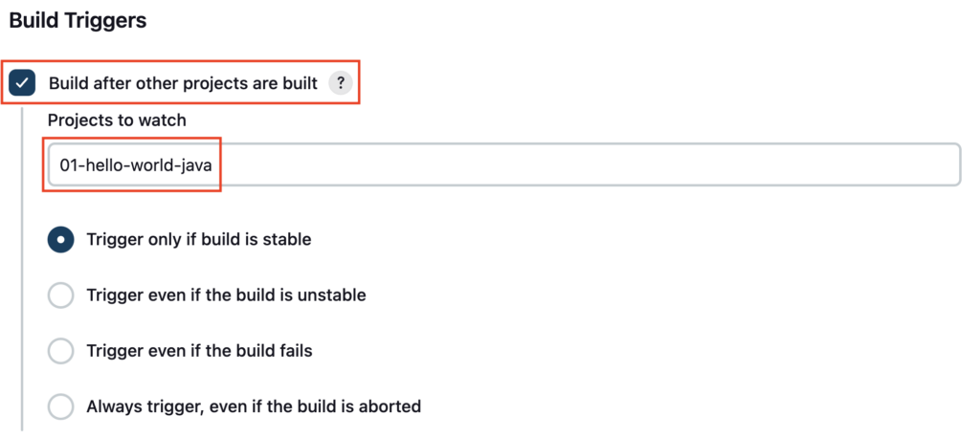Click the gray question mark circle icon

click(x=341, y=83)
